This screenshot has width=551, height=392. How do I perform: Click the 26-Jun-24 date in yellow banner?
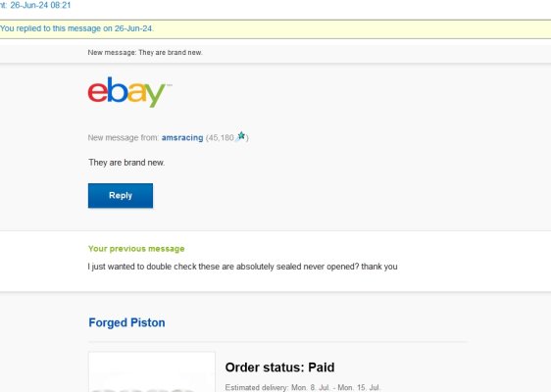(x=134, y=28)
